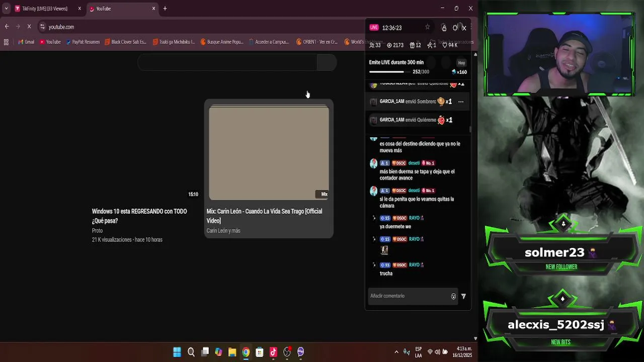
Task: Open Copilot from the taskbar
Action: pos(218,352)
